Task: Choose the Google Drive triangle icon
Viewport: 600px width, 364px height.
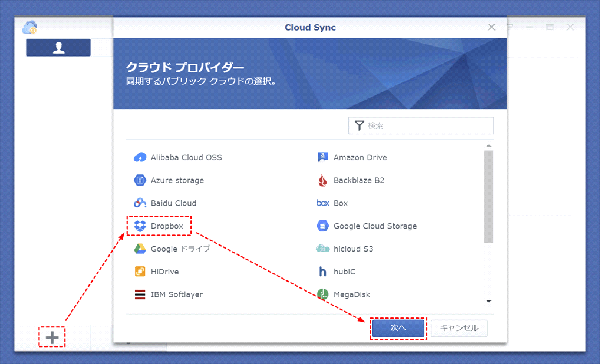Action: tap(140, 249)
